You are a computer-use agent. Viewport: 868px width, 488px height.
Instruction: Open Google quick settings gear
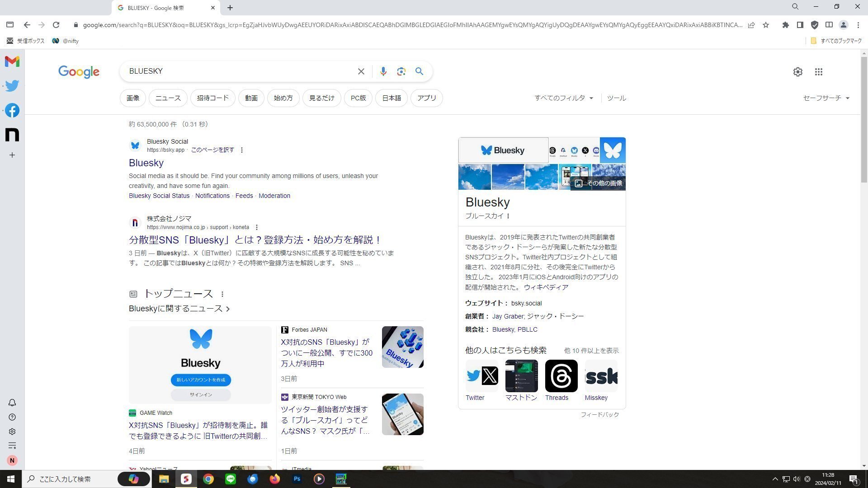(797, 71)
